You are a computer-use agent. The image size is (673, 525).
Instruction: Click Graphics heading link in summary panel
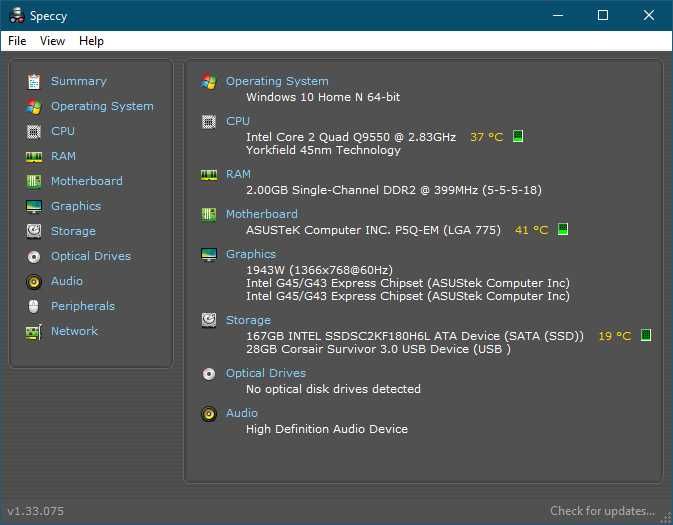251,254
